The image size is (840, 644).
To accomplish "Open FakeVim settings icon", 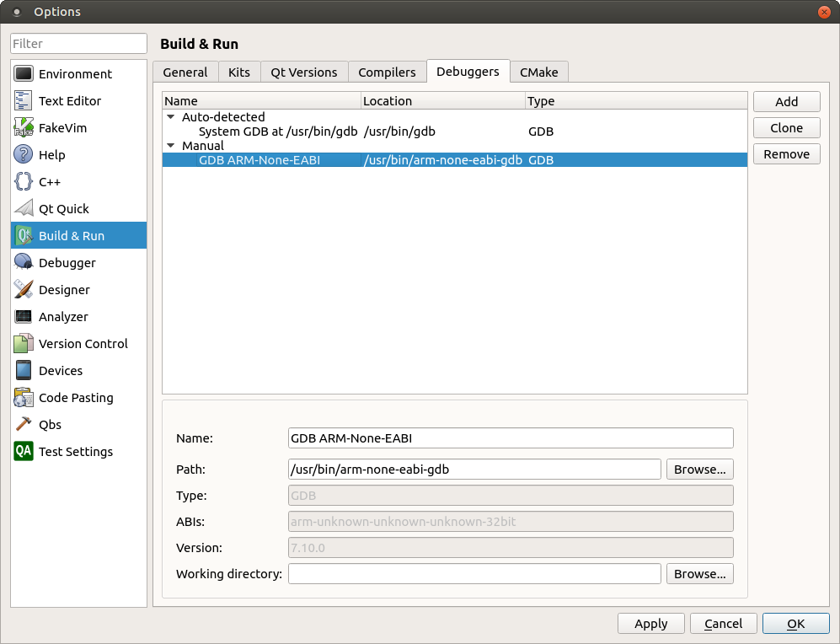I will pyautogui.click(x=24, y=128).
